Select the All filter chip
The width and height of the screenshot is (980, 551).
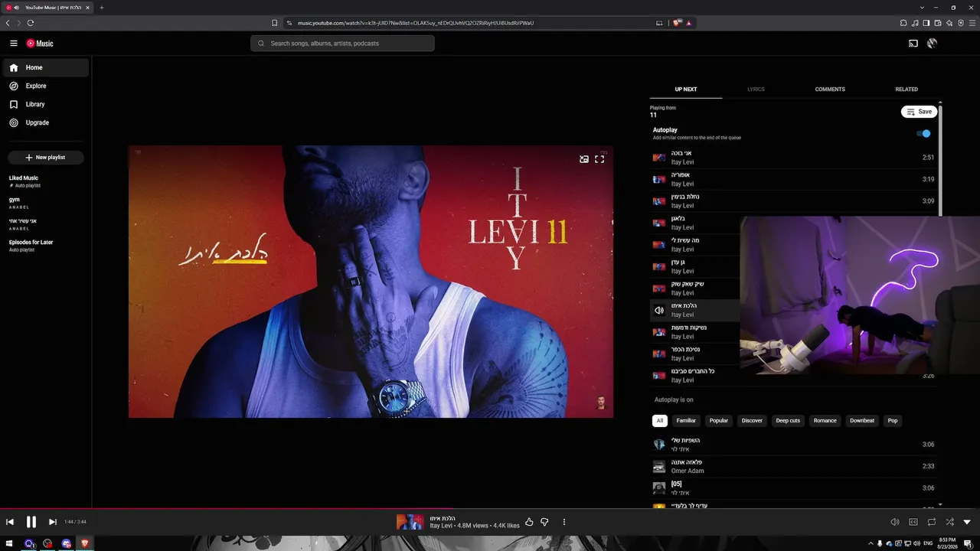[x=660, y=421]
